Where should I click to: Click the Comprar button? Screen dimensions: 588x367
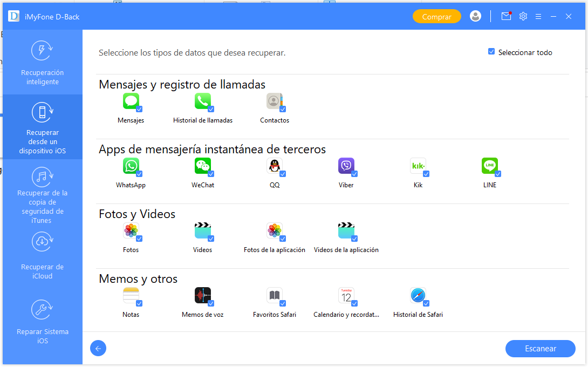[436, 17]
